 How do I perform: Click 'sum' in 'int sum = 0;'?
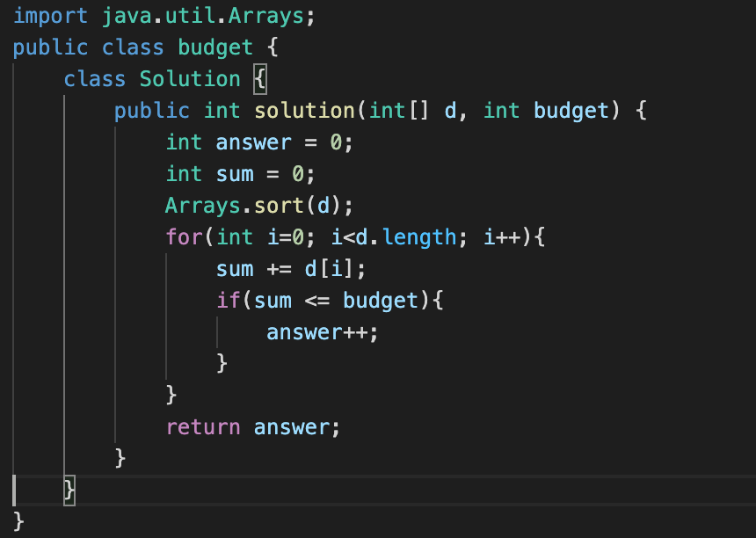coord(235,175)
